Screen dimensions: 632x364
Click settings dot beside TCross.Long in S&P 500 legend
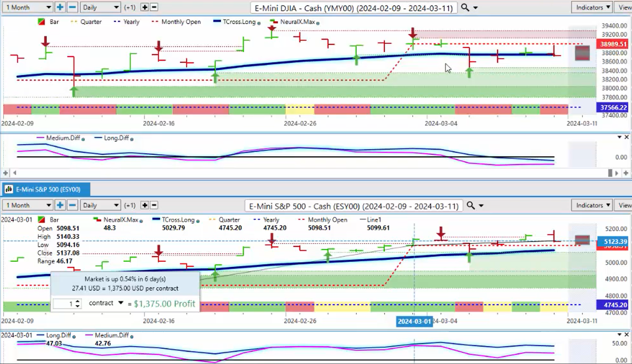coord(198,220)
